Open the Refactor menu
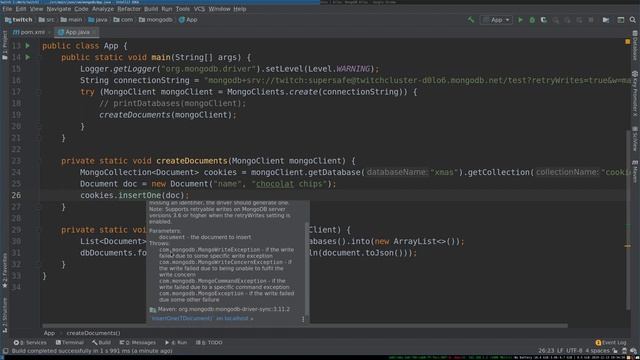 click(129, 9)
